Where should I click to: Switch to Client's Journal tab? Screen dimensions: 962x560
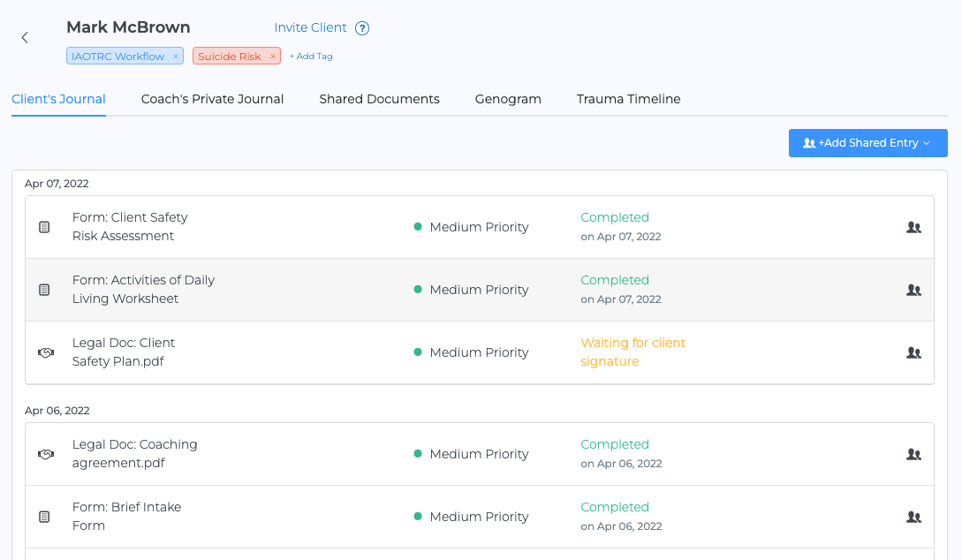pyautogui.click(x=58, y=99)
